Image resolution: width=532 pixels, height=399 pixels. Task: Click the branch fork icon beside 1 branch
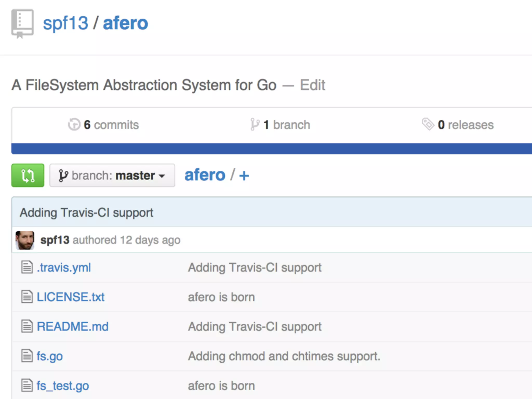coord(255,124)
